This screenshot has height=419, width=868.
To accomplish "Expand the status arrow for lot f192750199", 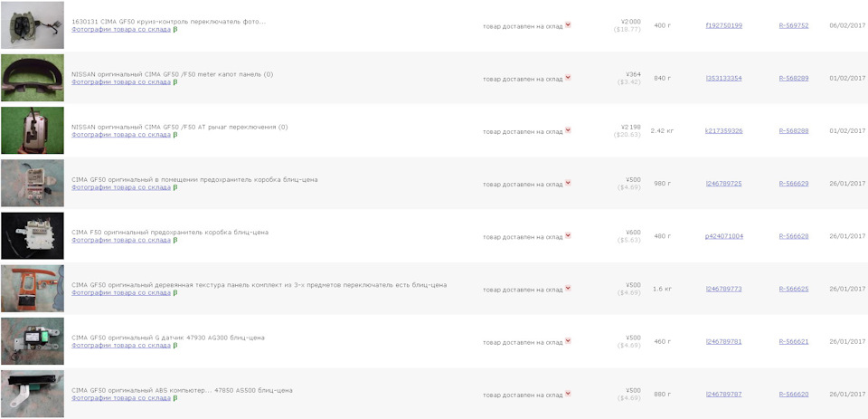I will click(x=568, y=25).
